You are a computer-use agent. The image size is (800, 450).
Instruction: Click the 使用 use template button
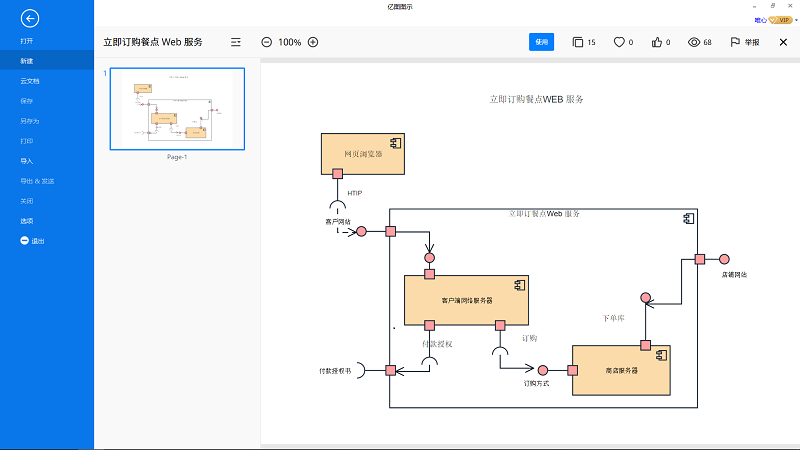(541, 42)
